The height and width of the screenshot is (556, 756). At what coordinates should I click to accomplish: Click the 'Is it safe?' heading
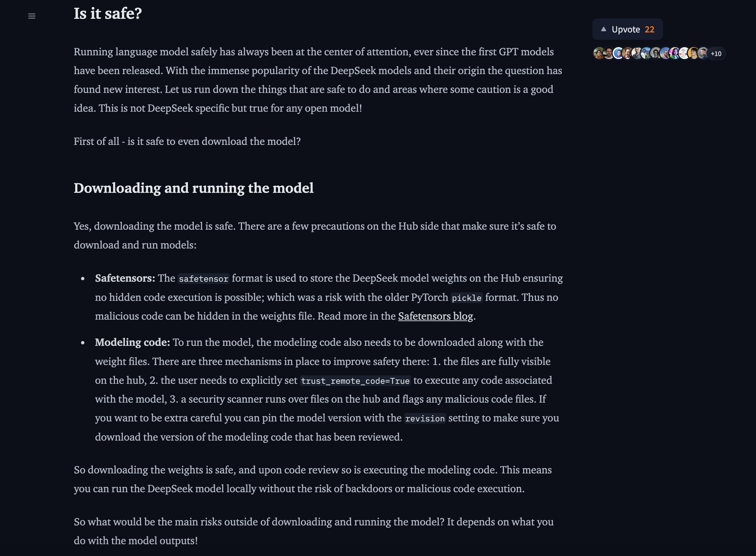click(108, 14)
